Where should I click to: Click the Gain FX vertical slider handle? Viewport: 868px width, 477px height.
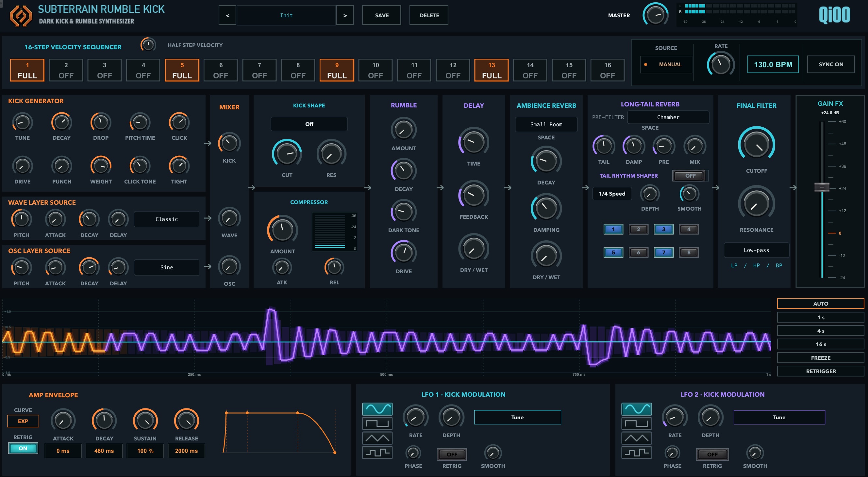[x=822, y=187]
